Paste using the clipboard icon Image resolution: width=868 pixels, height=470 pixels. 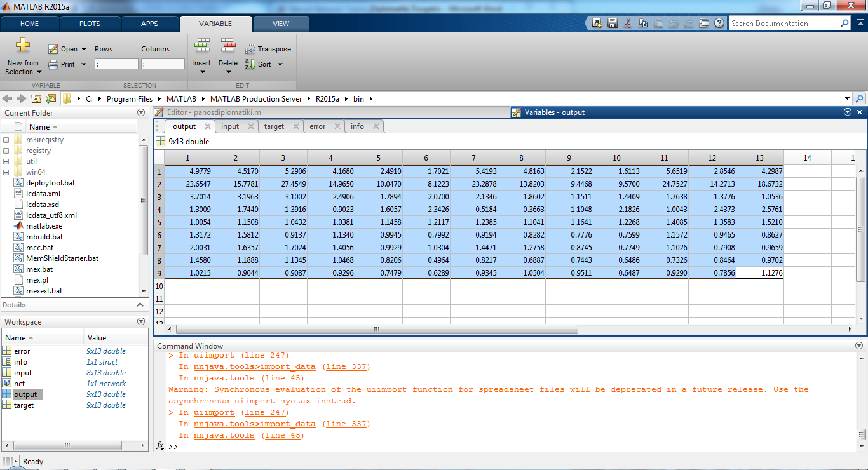(658, 23)
